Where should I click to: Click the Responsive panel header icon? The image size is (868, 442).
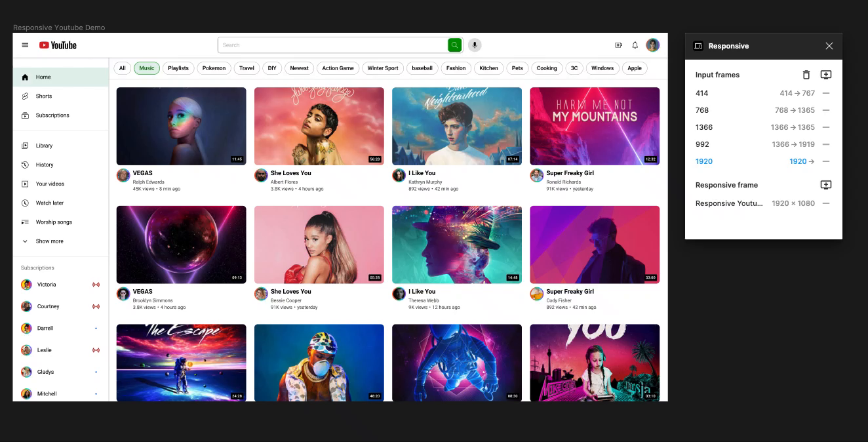click(699, 46)
